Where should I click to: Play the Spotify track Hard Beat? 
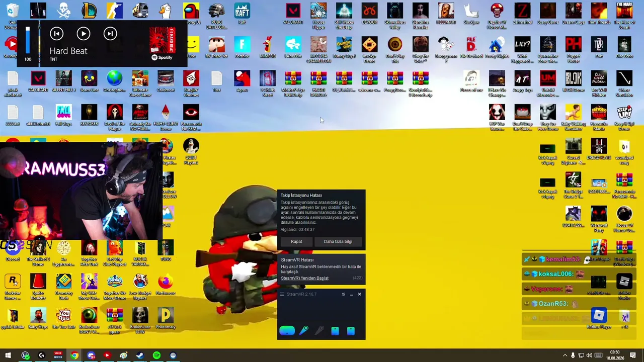tap(83, 34)
